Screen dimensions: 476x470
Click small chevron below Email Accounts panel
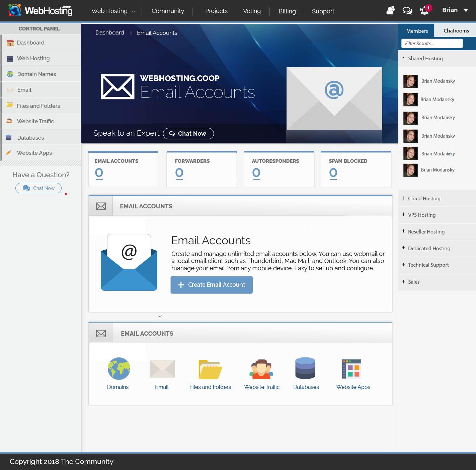click(160, 316)
